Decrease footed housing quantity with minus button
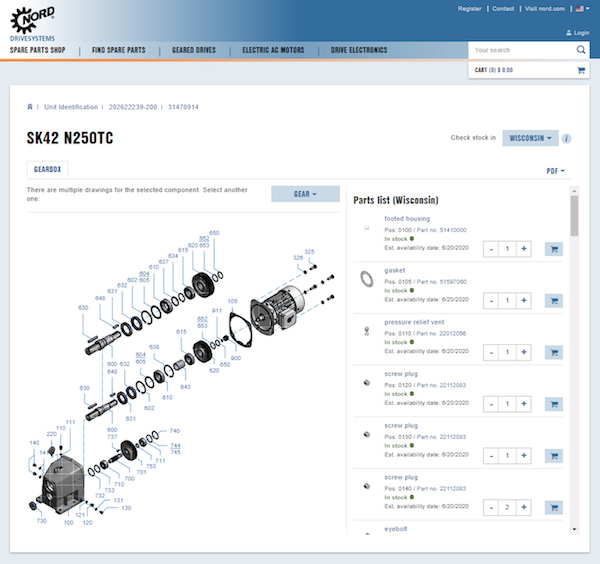 490,249
